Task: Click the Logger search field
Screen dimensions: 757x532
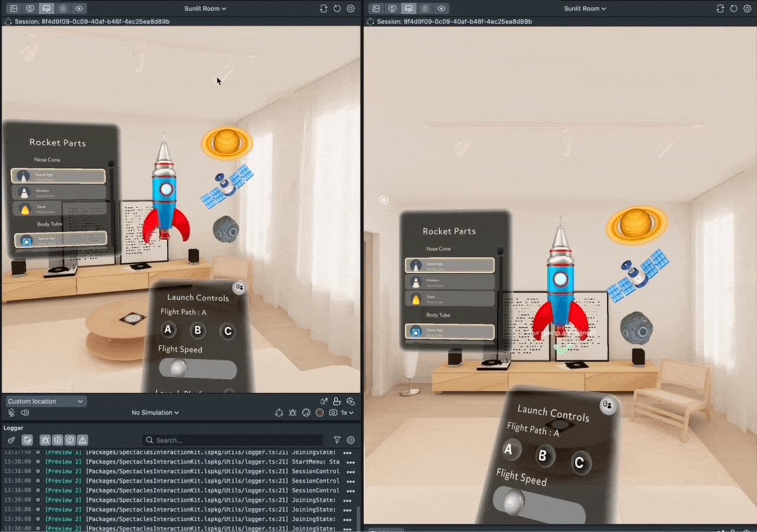Action: point(234,440)
